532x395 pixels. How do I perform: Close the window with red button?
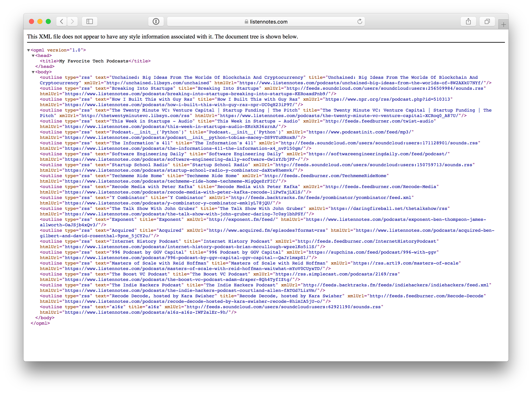pos(31,21)
